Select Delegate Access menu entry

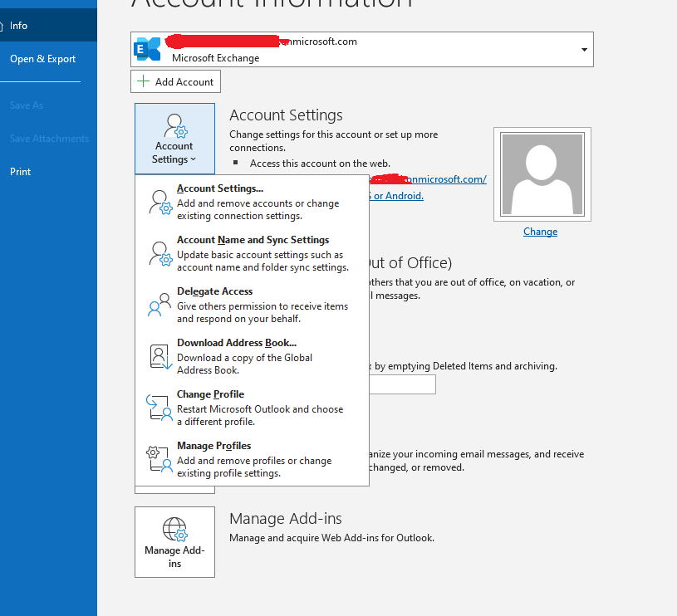pos(253,305)
